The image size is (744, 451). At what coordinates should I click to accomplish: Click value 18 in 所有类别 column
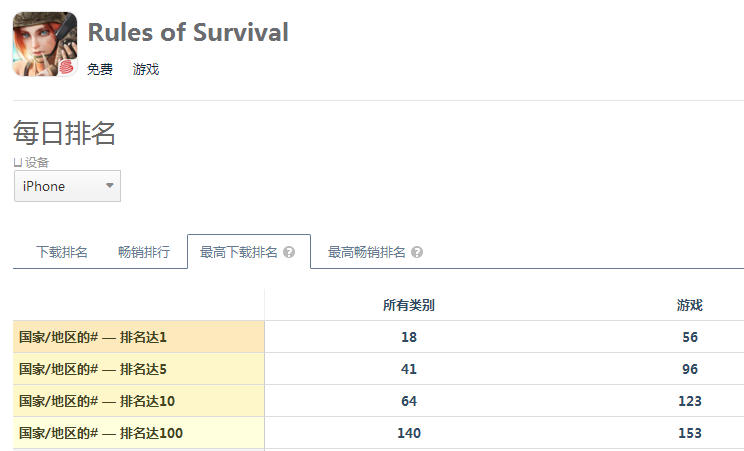point(409,337)
